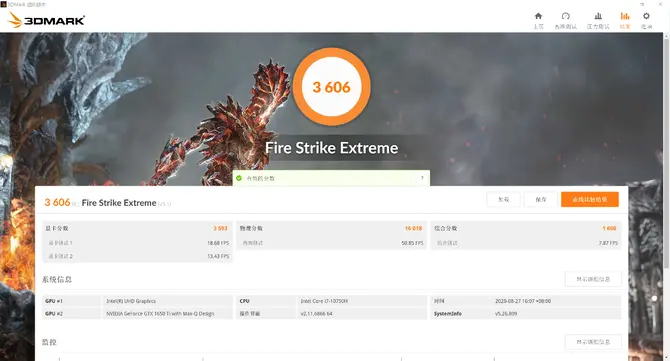Open the Benchmarks speedometer icon
This screenshot has height=361, width=670.
565,16
